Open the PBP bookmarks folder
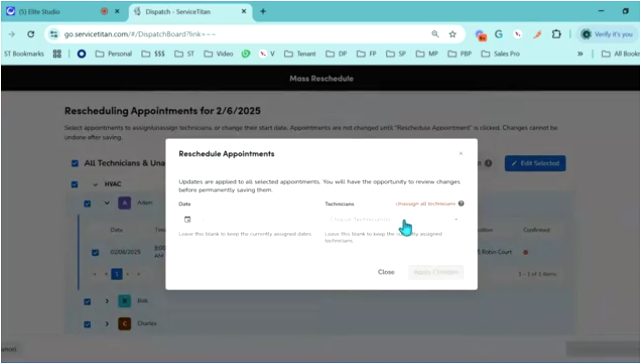The image size is (641, 364). click(x=460, y=54)
